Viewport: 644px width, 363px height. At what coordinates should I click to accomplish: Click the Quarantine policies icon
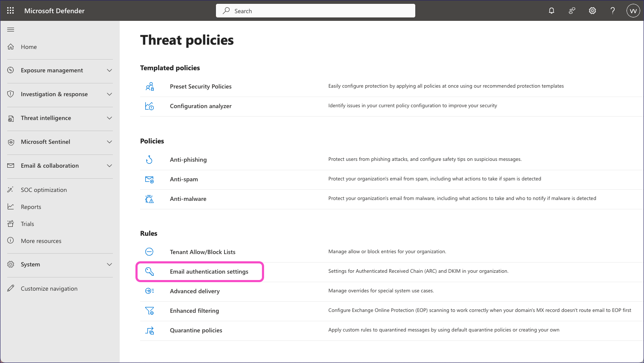tap(149, 330)
